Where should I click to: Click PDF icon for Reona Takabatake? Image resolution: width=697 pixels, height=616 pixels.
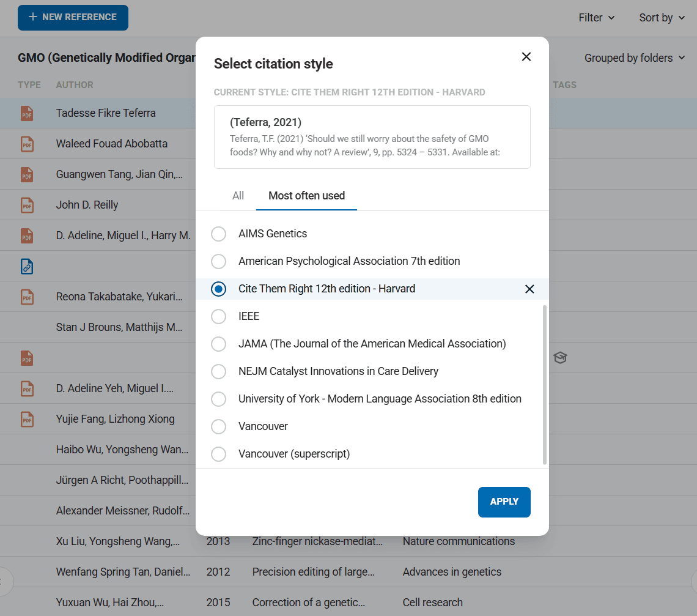click(27, 297)
